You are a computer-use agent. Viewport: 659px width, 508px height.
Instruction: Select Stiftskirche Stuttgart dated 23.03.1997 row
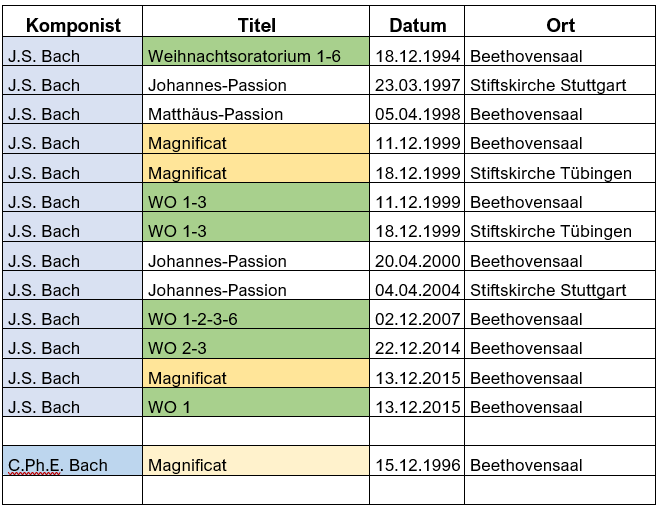click(560, 80)
